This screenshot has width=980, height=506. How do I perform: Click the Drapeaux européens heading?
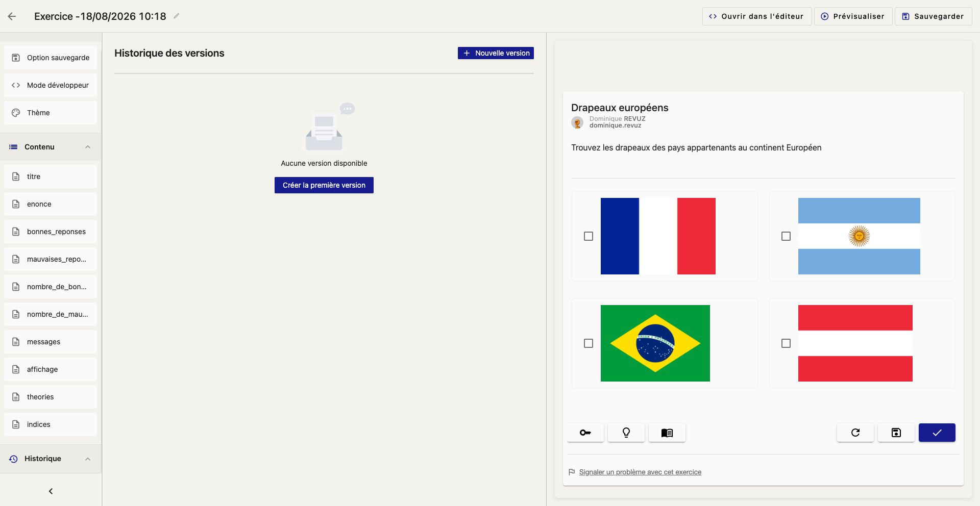[x=620, y=108]
